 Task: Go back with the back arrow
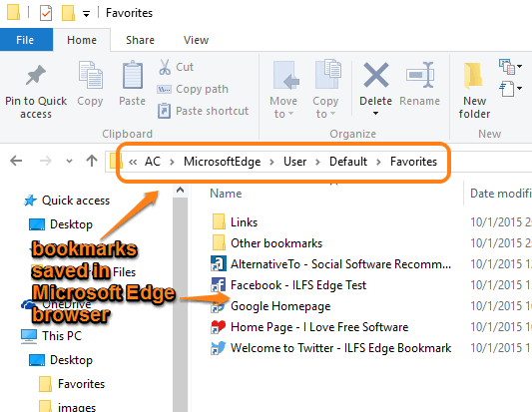pyautogui.click(x=16, y=161)
